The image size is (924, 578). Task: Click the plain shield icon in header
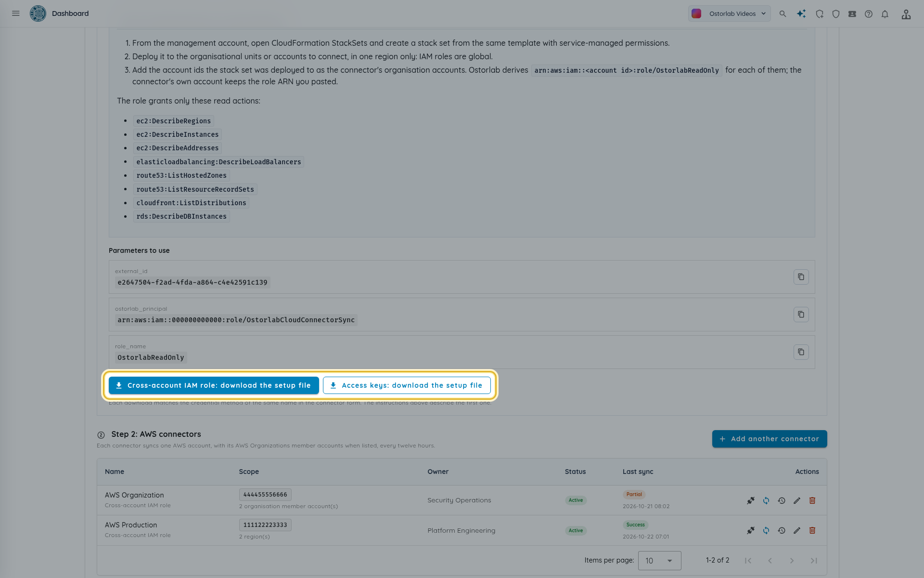(836, 14)
